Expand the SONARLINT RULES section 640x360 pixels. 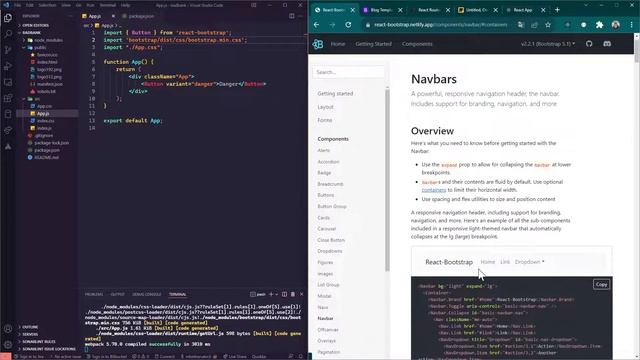[x=38, y=342]
